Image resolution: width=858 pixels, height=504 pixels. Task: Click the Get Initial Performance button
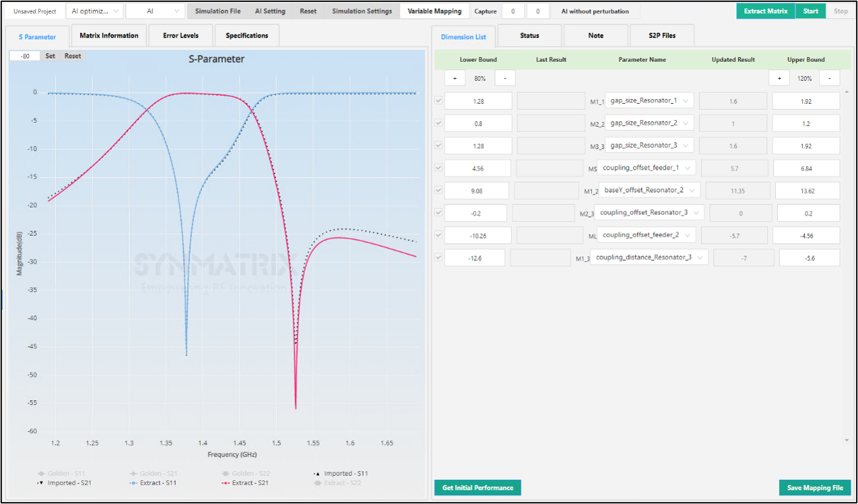pyautogui.click(x=477, y=488)
